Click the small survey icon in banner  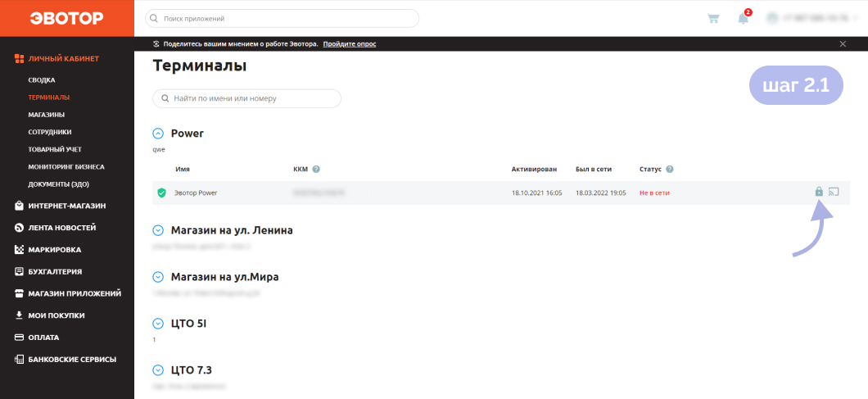click(x=156, y=43)
